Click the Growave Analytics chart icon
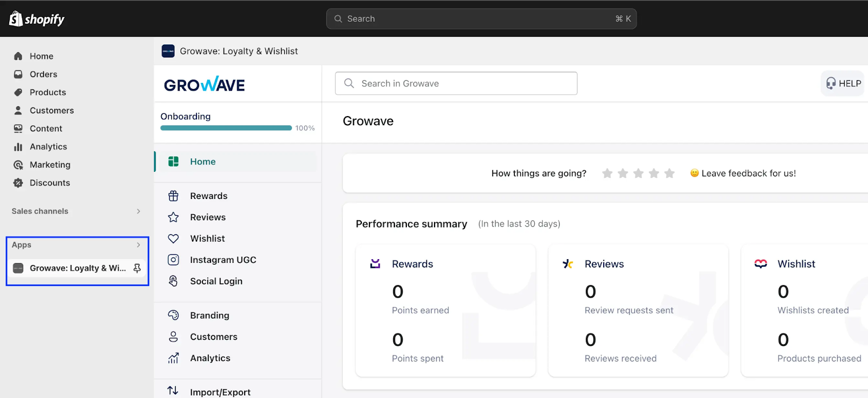 [x=173, y=358]
